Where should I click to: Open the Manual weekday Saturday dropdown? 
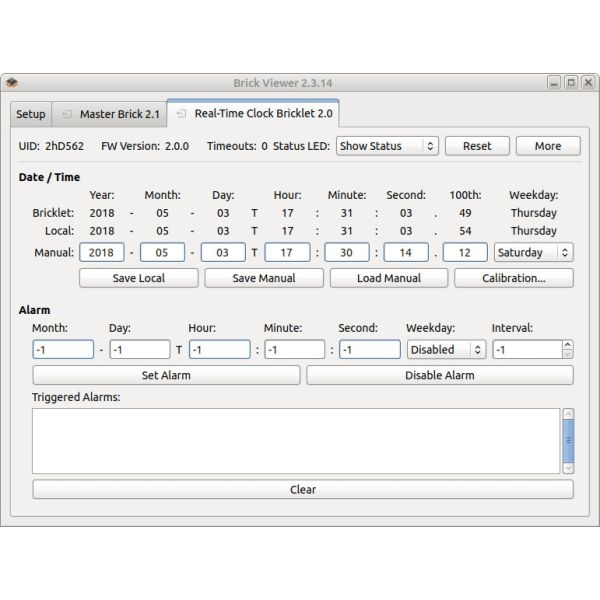[533, 252]
